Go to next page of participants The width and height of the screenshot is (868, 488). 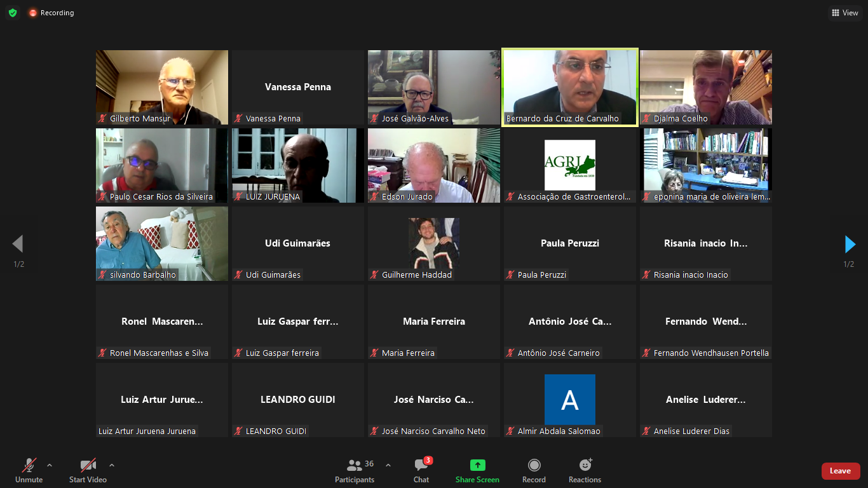click(x=850, y=244)
